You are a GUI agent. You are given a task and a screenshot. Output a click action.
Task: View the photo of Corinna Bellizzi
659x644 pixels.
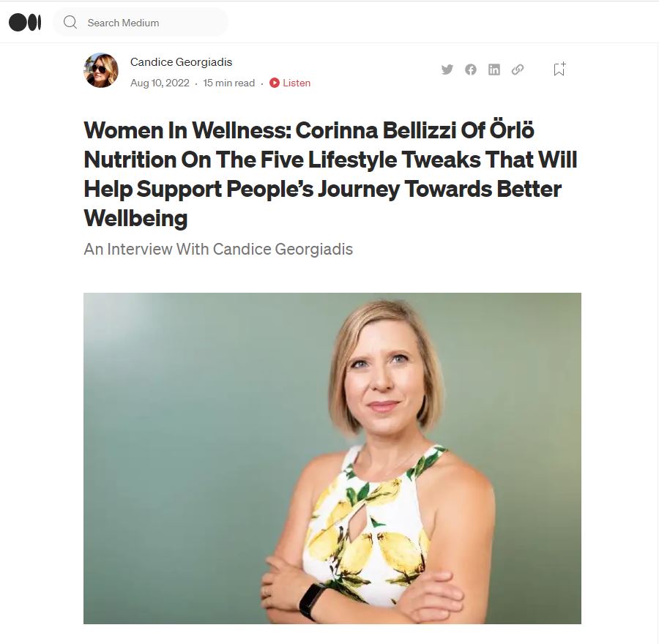[x=332, y=460]
